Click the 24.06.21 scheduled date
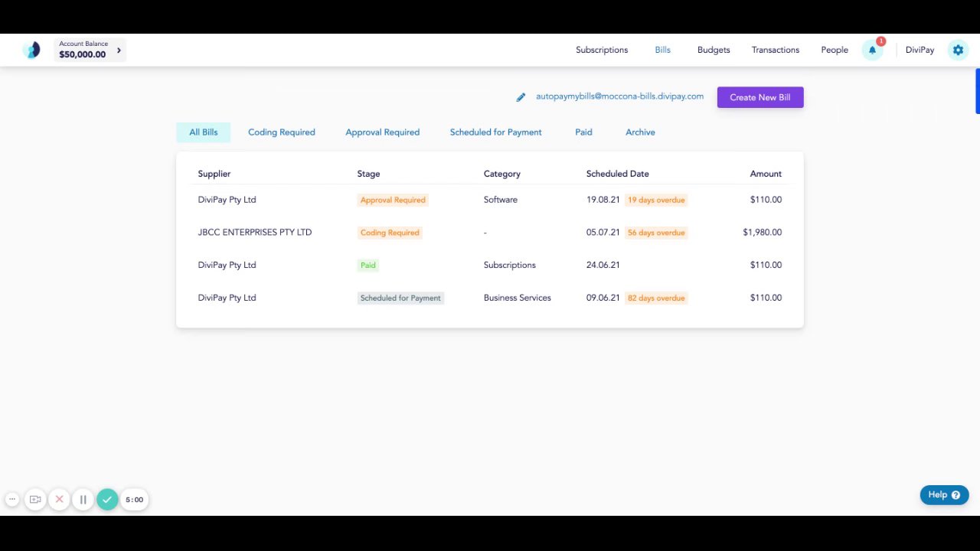The width and height of the screenshot is (980, 551). tap(603, 265)
